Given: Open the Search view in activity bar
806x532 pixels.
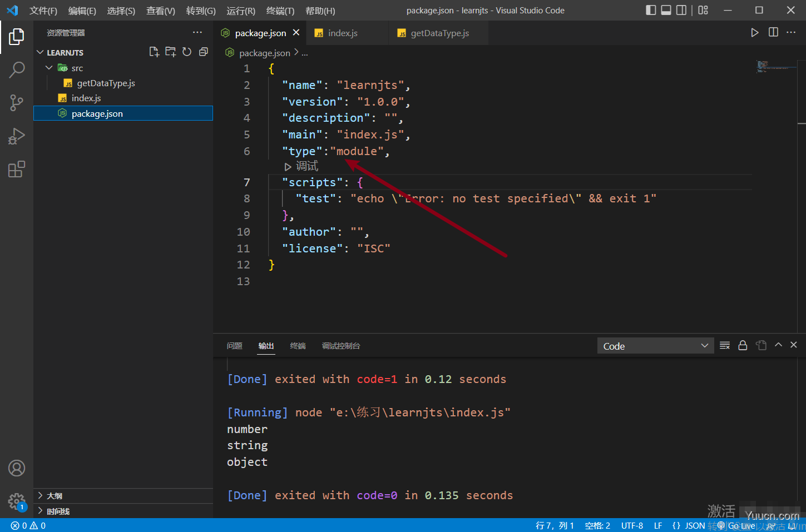Looking at the screenshot, I should pos(17,70).
